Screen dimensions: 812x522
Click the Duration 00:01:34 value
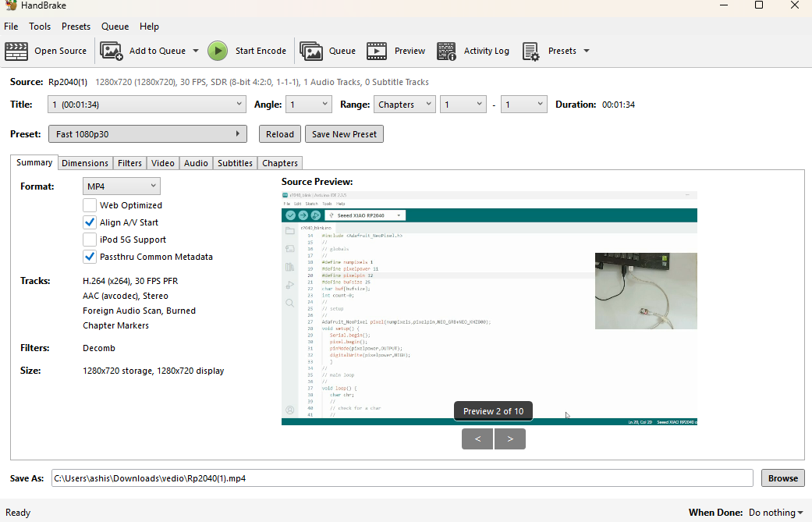619,105
